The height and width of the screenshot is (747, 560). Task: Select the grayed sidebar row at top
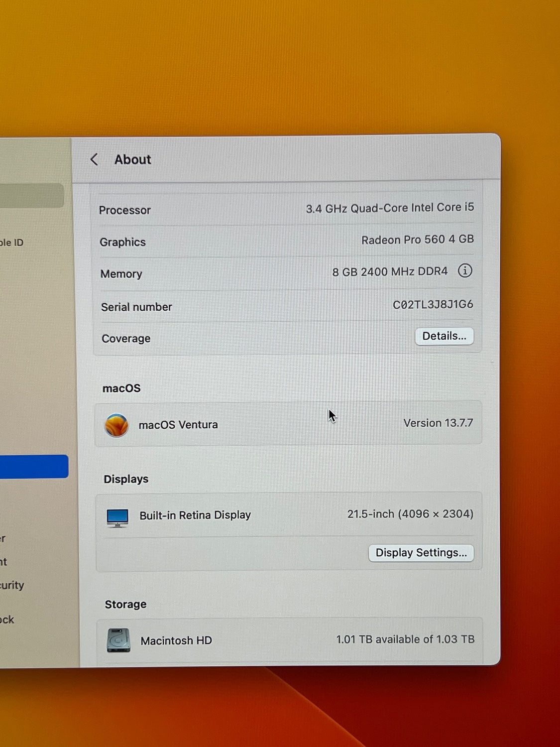32,196
